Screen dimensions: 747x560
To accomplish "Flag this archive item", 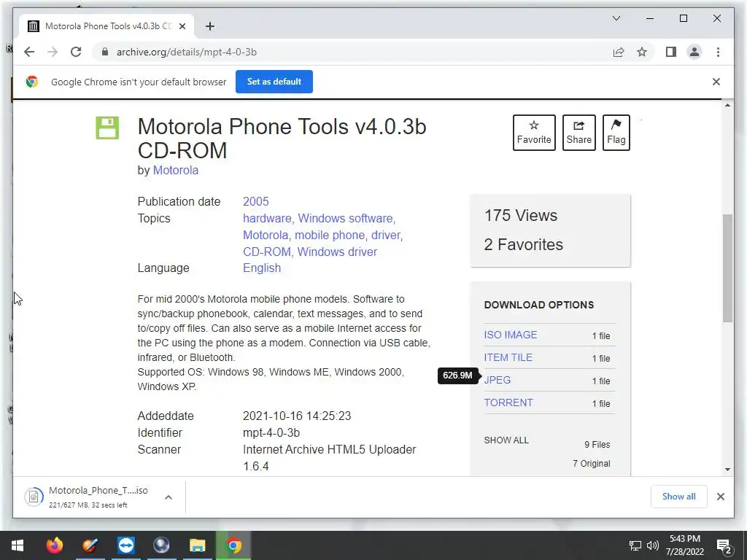I will 616,133.
